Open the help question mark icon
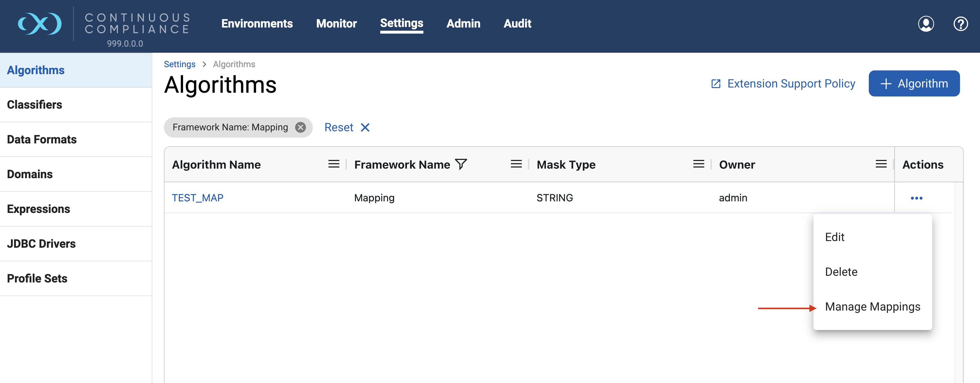 click(960, 23)
